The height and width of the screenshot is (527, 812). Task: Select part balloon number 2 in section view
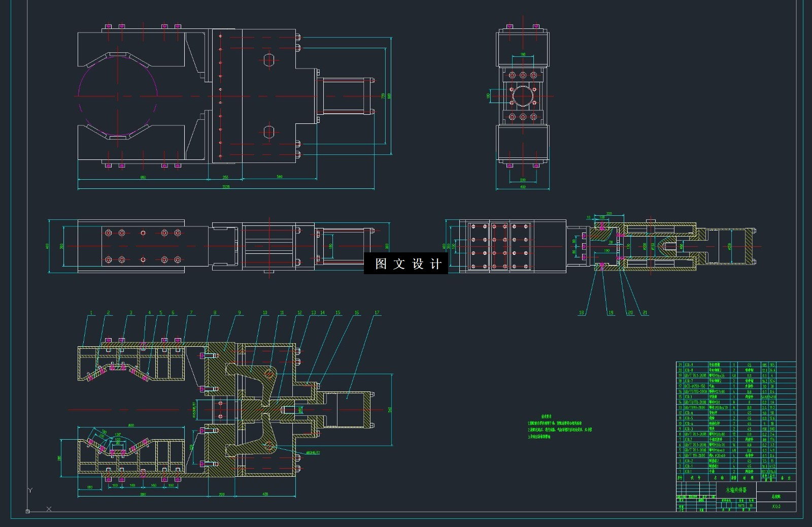pos(108,313)
